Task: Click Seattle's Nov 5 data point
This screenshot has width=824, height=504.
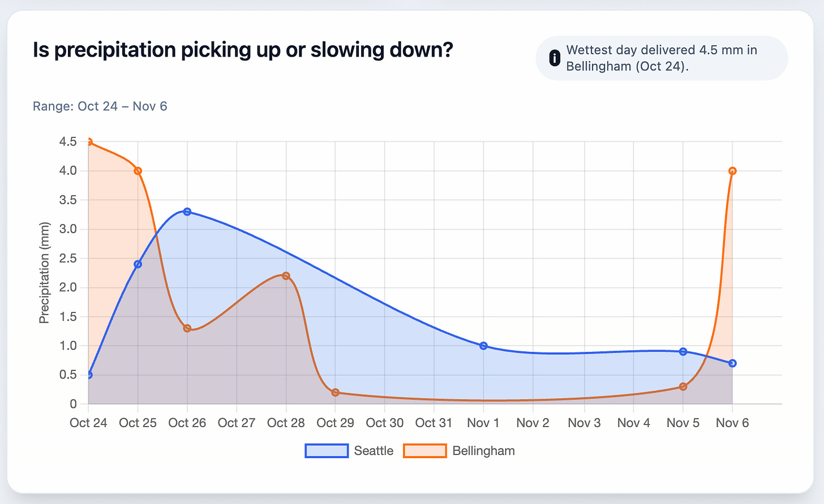Action: pos(683,351)
